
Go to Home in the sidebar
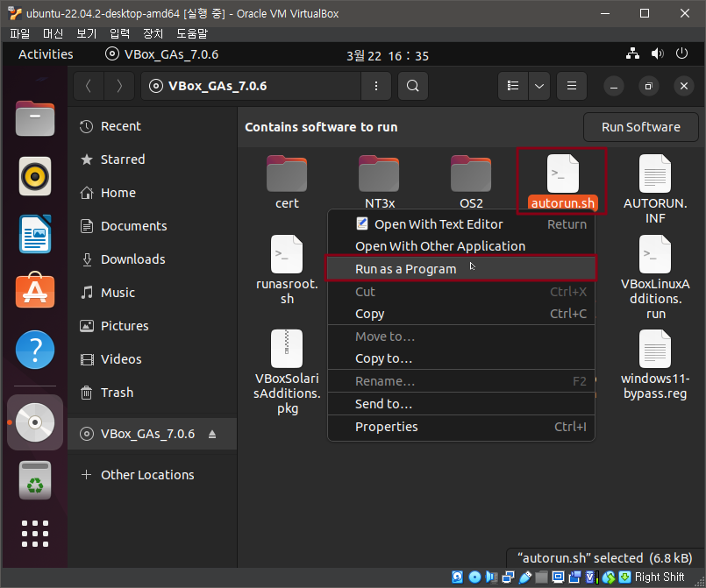(x=153, y=193)
